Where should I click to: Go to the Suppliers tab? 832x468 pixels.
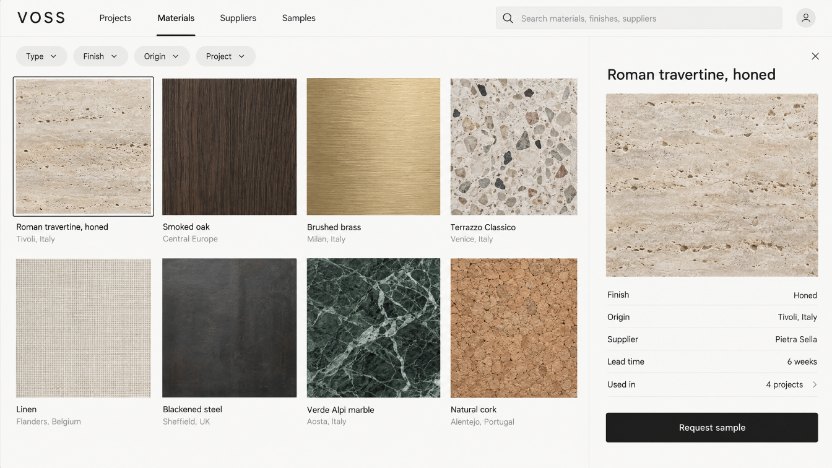point(238,18)
